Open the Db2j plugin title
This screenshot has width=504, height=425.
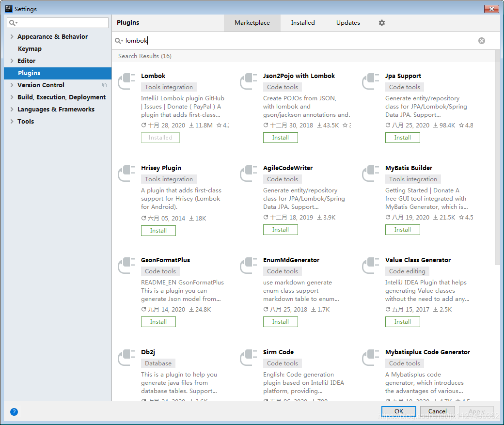(x=148, y=352)
